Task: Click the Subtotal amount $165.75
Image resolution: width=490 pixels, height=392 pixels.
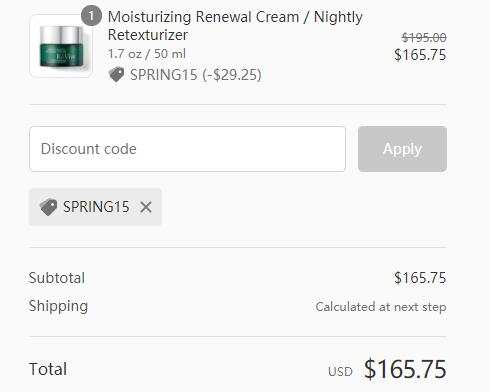Action: click(x=420, y=278)
